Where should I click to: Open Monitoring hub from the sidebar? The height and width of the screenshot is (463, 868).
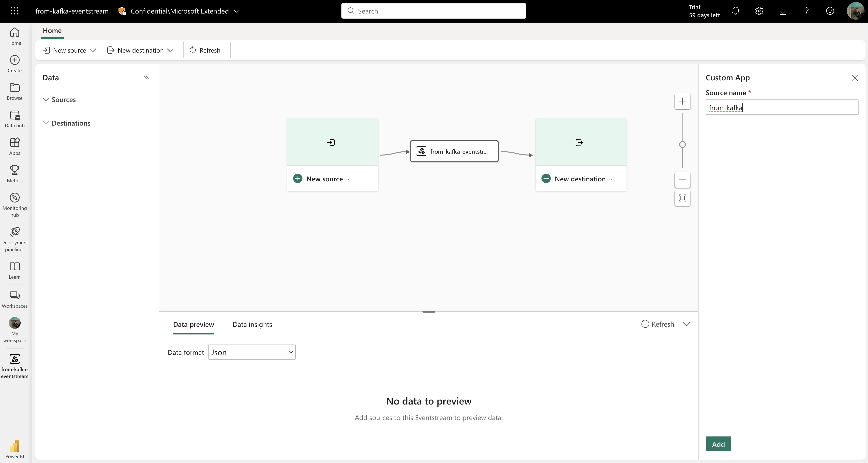point(15,204)
